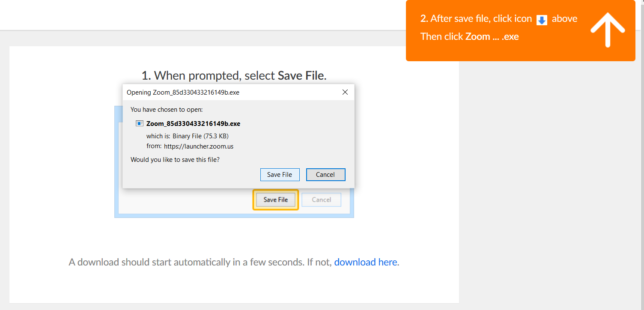This screenshot has height=310, width=644.
Task: Click Save File in the front dialog
Action: point(280,174)
